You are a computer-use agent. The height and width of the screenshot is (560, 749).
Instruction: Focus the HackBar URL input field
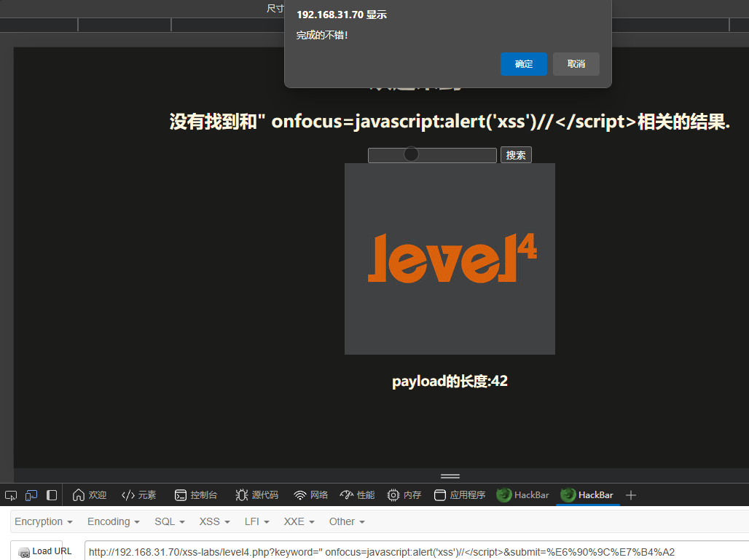tap(417, 552)
